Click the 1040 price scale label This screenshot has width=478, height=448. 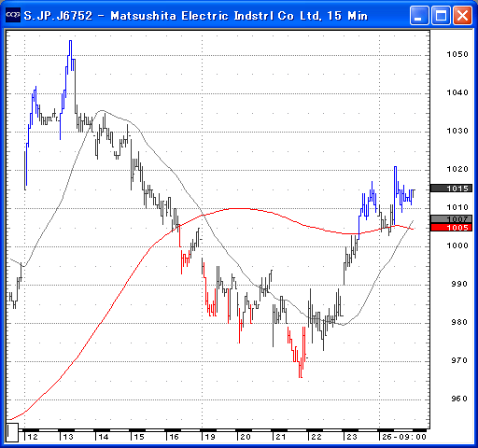(x=457, y=92)
